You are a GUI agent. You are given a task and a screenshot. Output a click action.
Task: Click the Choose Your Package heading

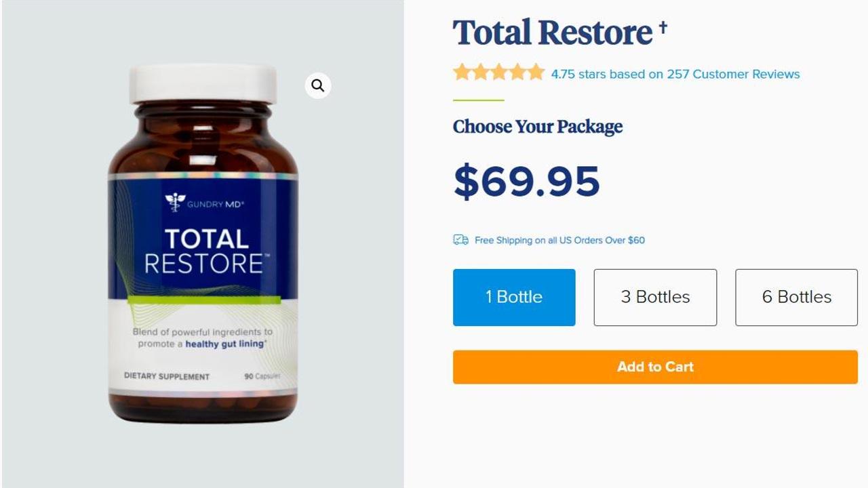pyautogui.click(x=538, y=127)
